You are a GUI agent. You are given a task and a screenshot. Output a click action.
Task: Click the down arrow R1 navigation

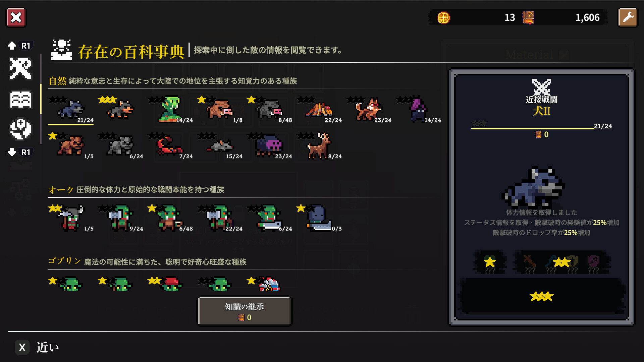pyautogui.click(x=20, y=152)
